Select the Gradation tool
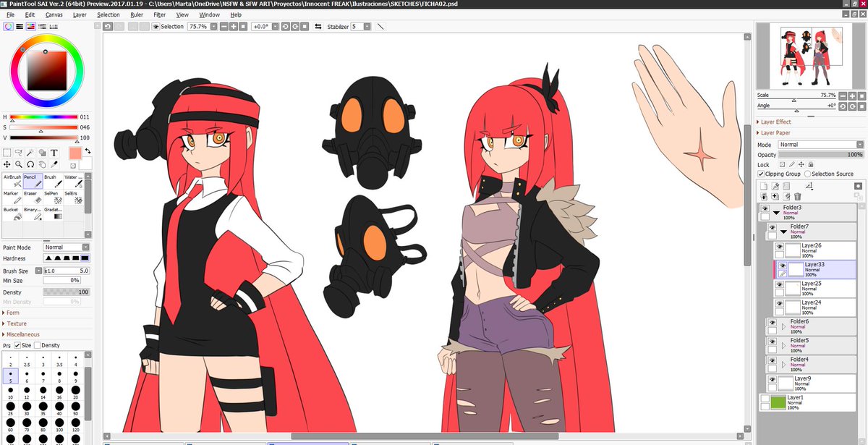The image size is (868, 445). pyautogui.click(x=53, y=214)
